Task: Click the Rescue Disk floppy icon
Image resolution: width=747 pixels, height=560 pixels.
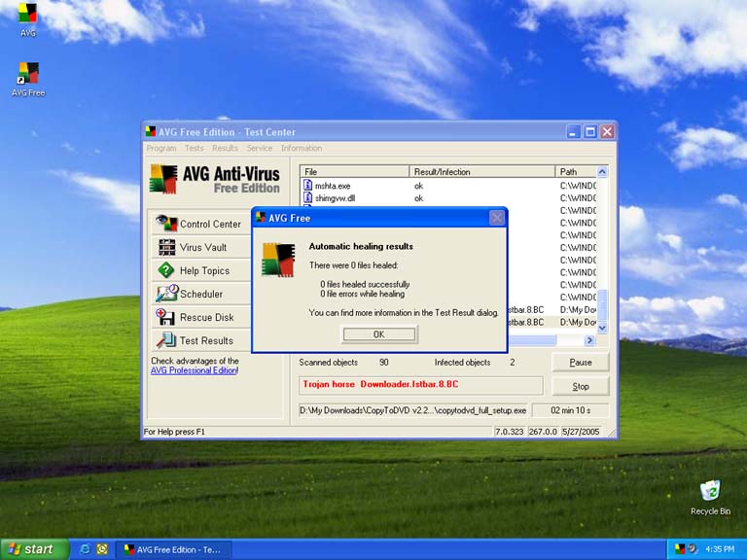Action: [166, 317]
